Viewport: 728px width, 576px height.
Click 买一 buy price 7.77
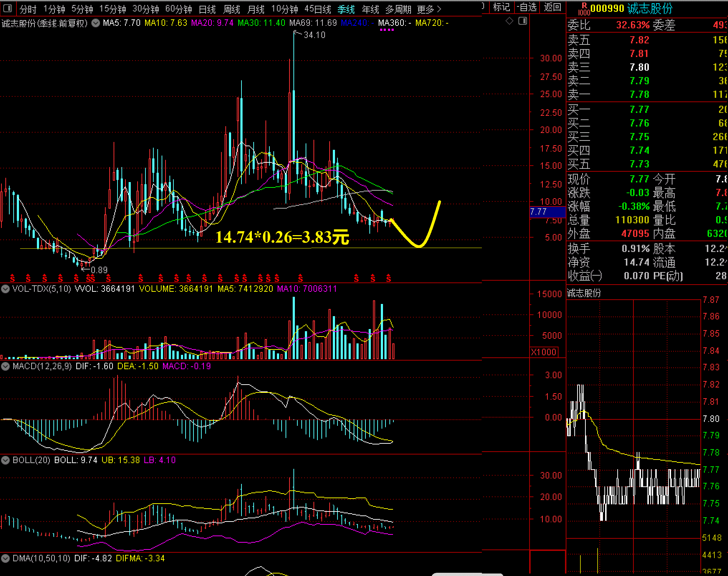tap(640, 110)
